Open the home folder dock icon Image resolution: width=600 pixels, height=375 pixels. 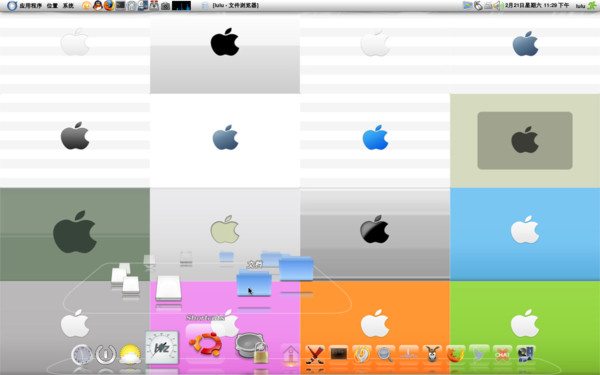(x=290, y=354)
